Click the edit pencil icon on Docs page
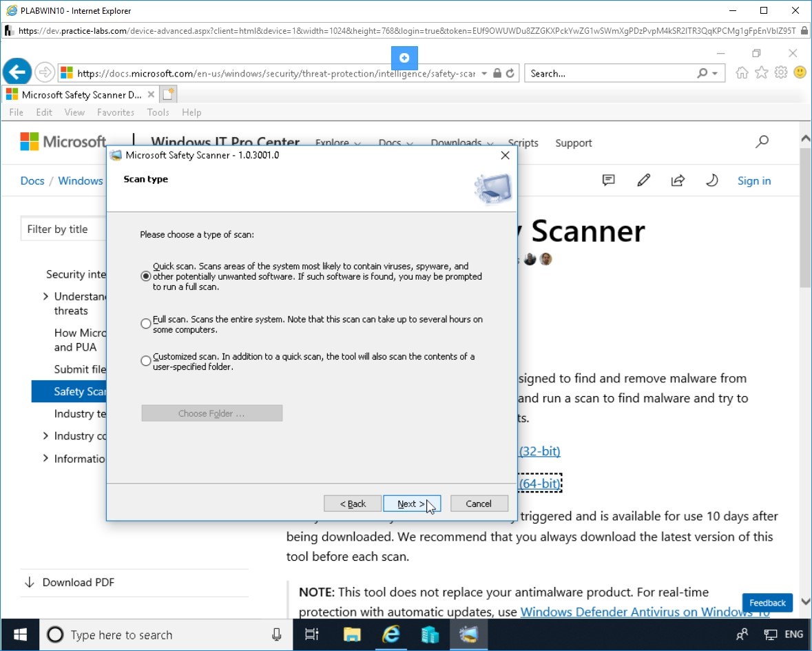Screen dimensions: 812x651 643,180
